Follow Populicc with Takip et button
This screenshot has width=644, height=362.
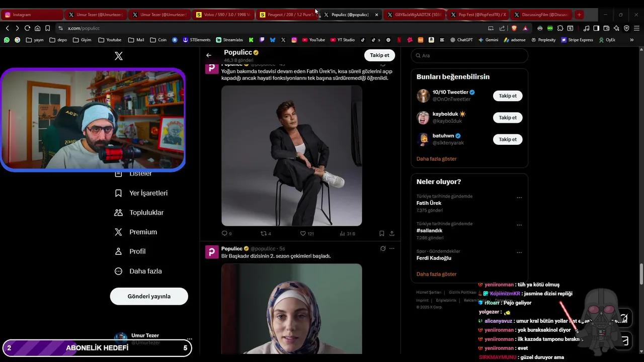379,55
